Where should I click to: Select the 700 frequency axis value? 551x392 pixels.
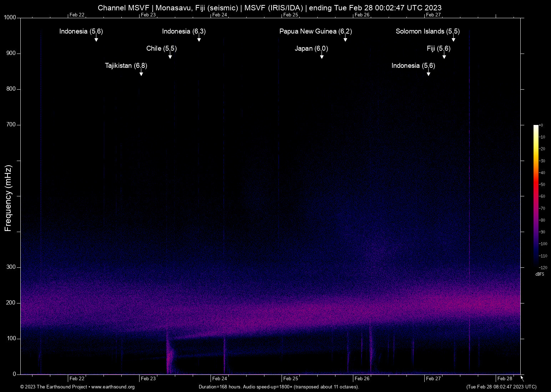[11, 125]
